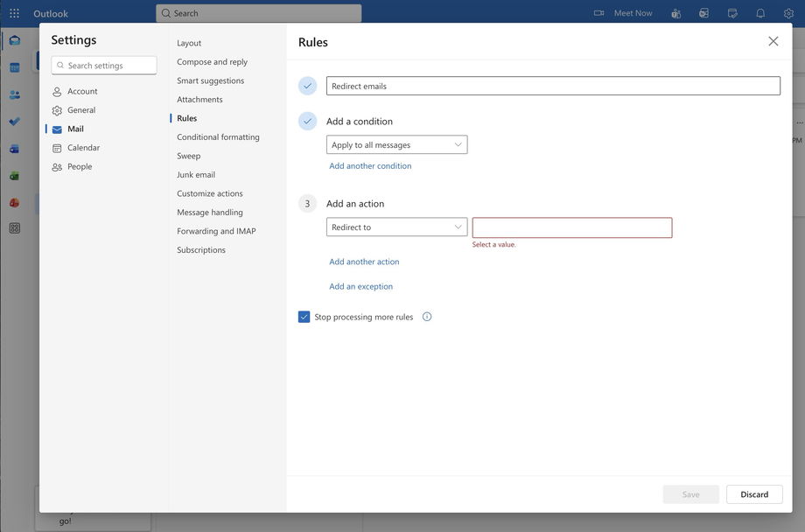Open the People icon in left rail
The image size is (805, 532).
click(x=14, y=94)
